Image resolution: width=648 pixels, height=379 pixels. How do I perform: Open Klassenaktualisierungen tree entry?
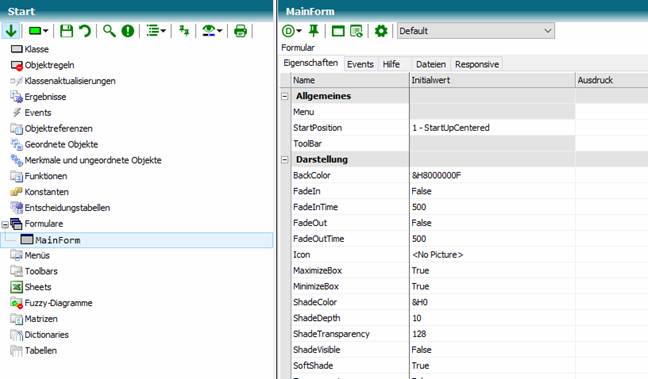(x=70, y=81)
